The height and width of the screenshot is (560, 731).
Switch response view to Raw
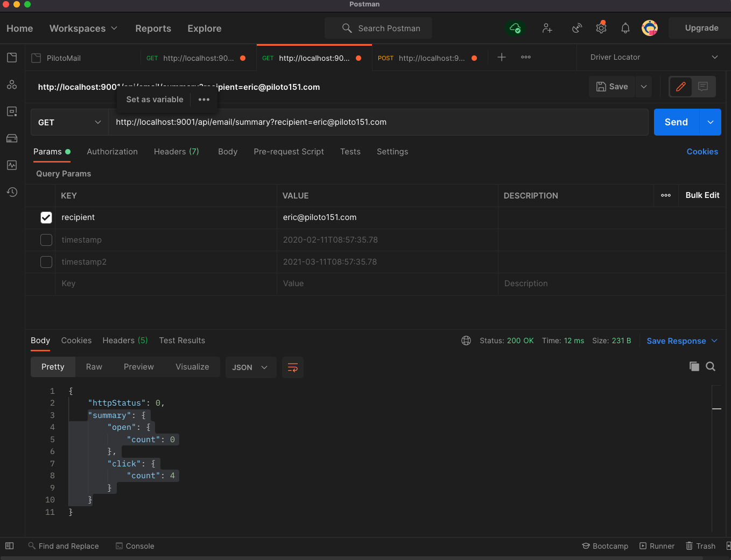click(94, 367)
